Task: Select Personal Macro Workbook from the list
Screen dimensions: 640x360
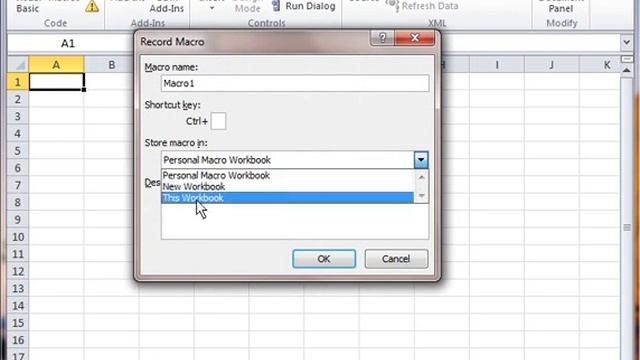Action: [287, 176]
